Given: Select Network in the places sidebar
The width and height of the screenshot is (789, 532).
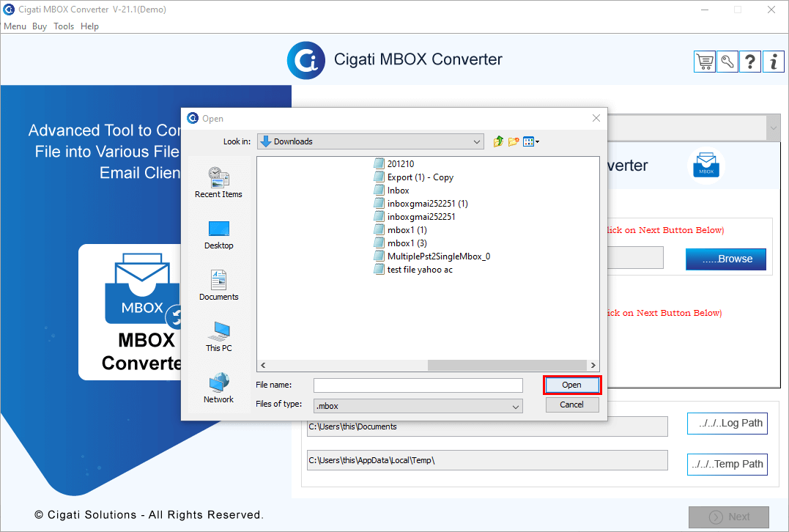Looking at the screenshot, I should tap(218, 388).
